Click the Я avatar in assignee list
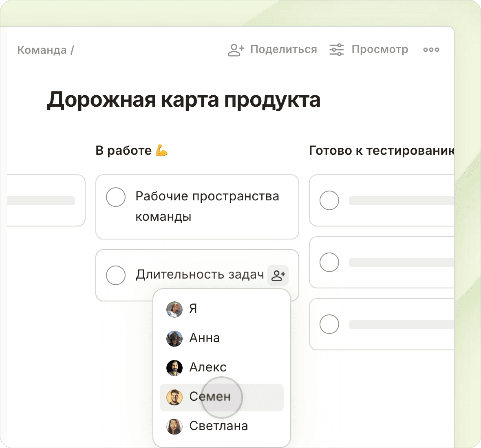 coord(174,309)
